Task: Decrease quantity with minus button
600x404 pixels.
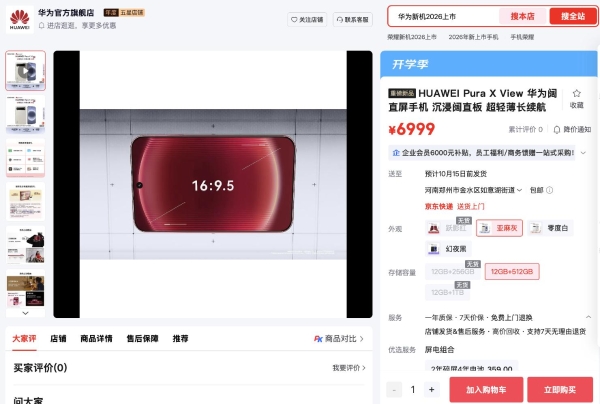Action: (x=394, y=389)
